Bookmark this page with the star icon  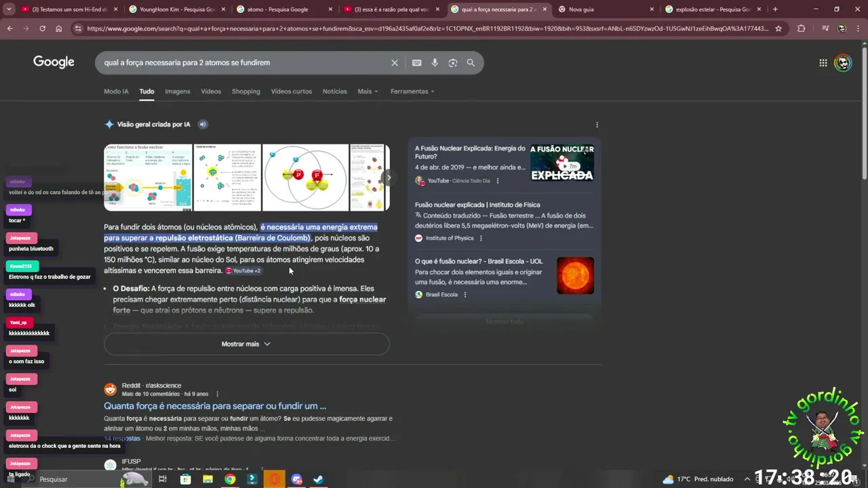click(778, 28)
